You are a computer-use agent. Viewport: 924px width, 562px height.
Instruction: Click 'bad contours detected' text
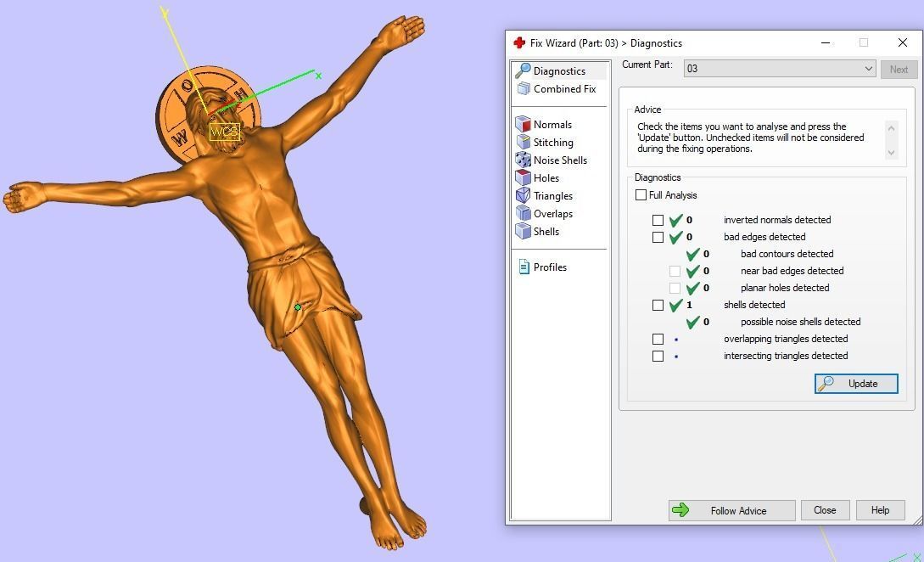tap(787, 254)
